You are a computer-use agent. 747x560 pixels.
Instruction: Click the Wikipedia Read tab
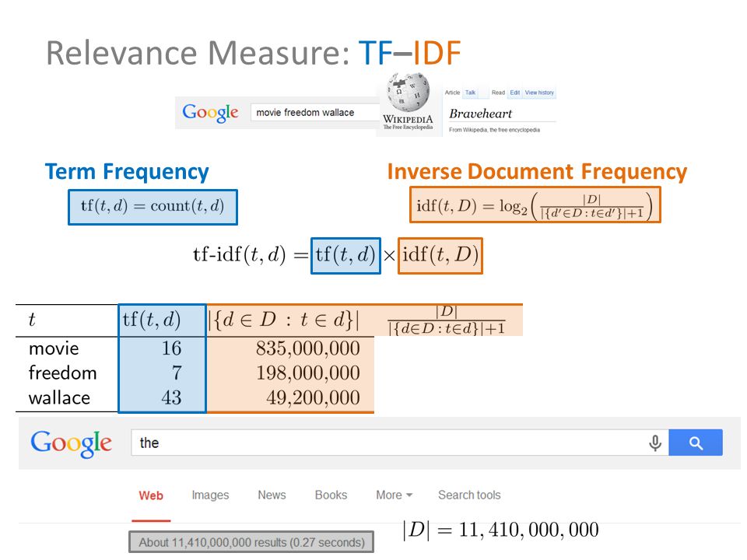tap(498, 93)
